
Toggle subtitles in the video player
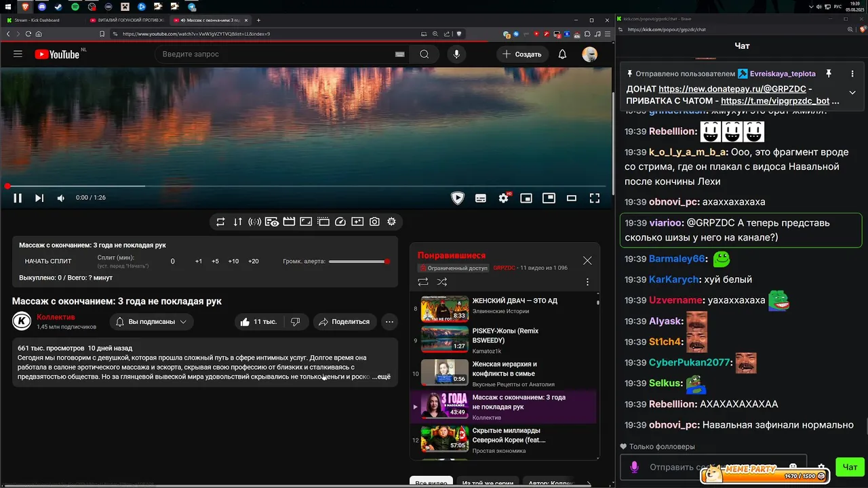point(481,198)
